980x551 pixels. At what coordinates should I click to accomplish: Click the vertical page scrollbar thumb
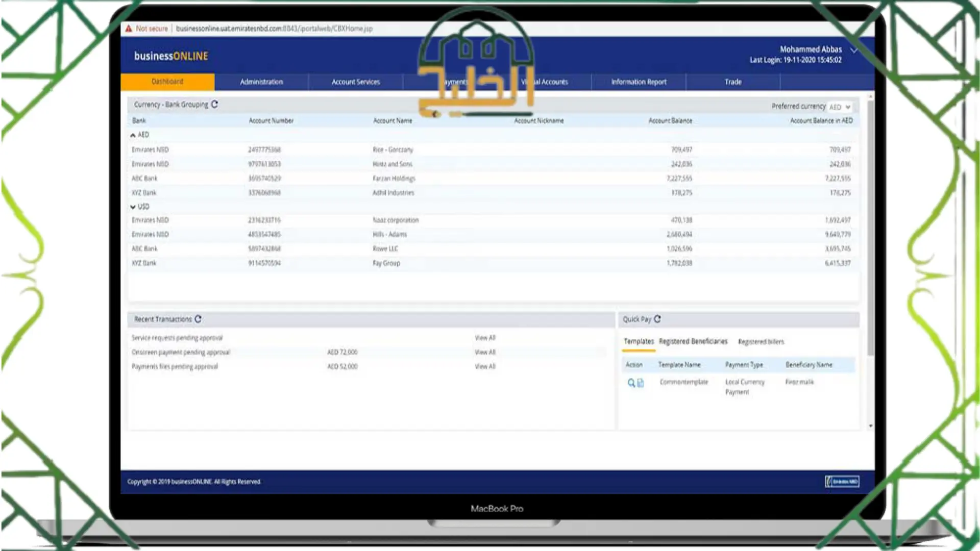coord(871,227)
